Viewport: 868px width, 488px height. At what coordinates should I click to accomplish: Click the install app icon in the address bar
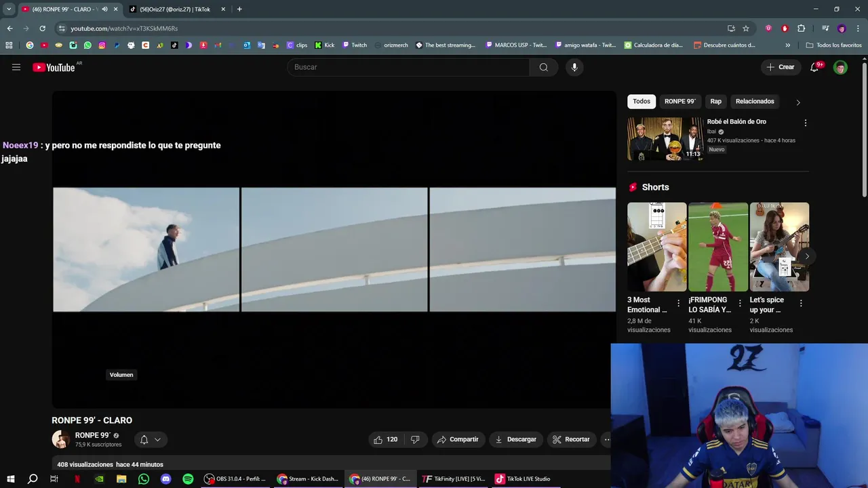pyautogui.click(x=731, y=28)
